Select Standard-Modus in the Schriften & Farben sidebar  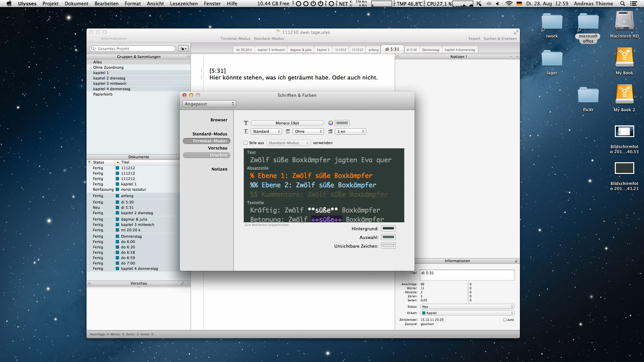pos(210,134)
